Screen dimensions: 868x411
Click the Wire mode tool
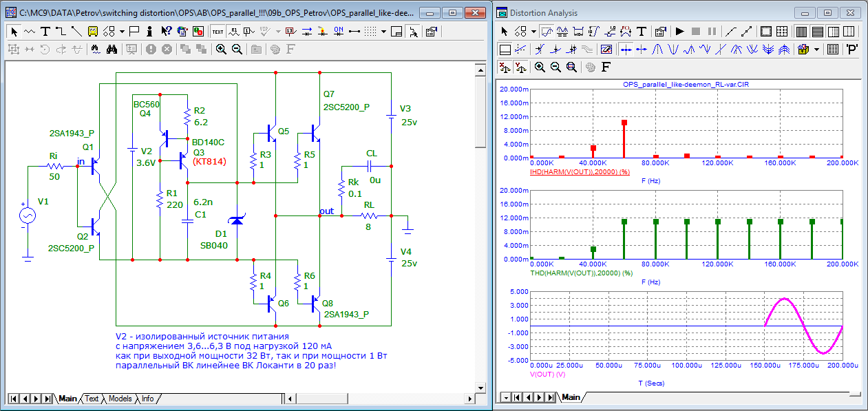[x=61, y=31]
